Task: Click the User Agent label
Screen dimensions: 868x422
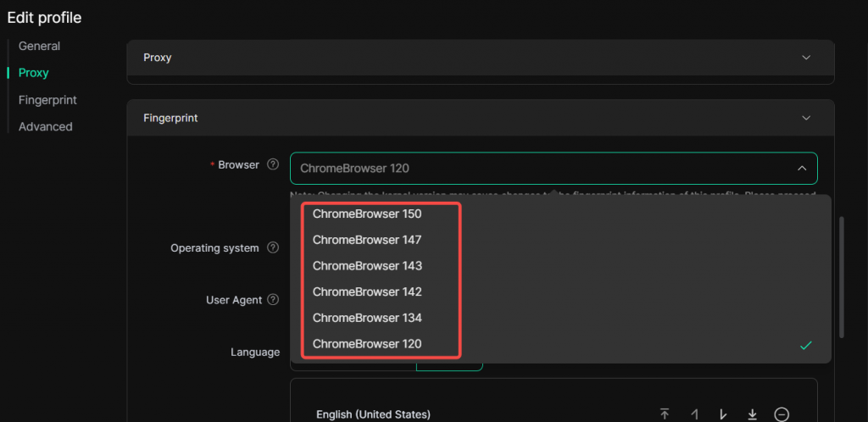Action: (234, 300)
